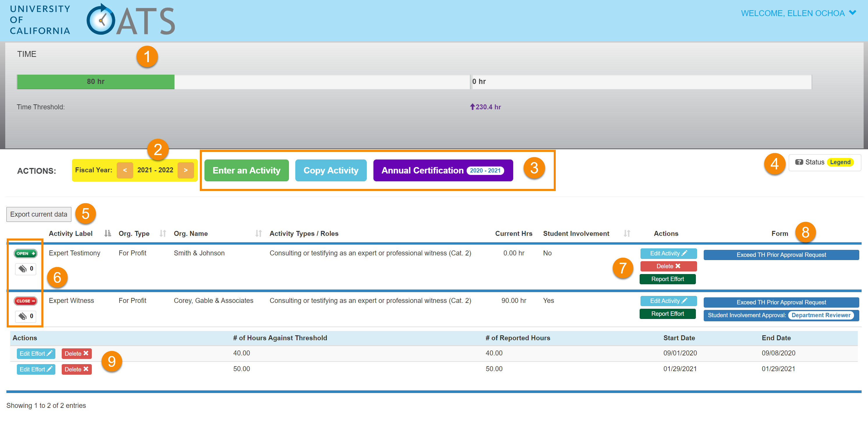This screenshot has height=421, width=868.
Task: Delete the 40.00 hour effort entry
Action: click(77, 354)
